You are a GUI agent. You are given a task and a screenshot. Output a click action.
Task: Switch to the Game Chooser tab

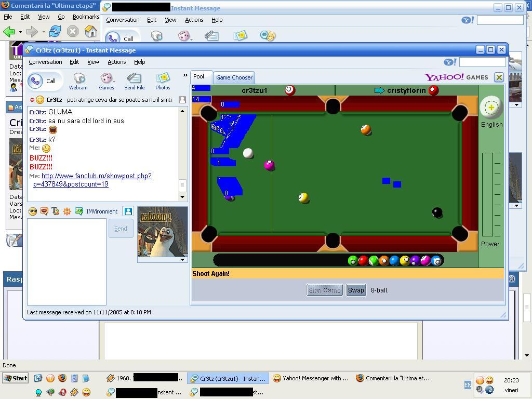point(234,77)
